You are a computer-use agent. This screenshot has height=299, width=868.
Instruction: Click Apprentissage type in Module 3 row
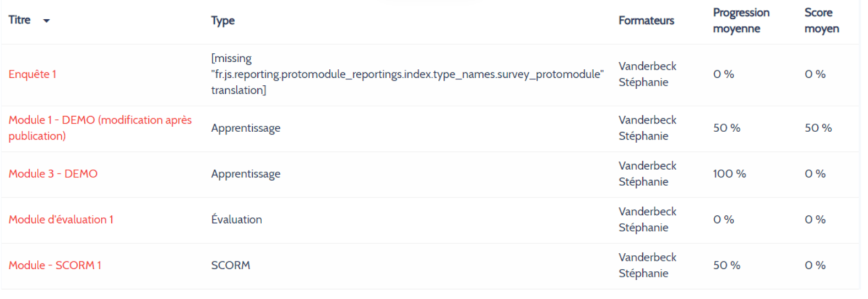pos(246,174)
